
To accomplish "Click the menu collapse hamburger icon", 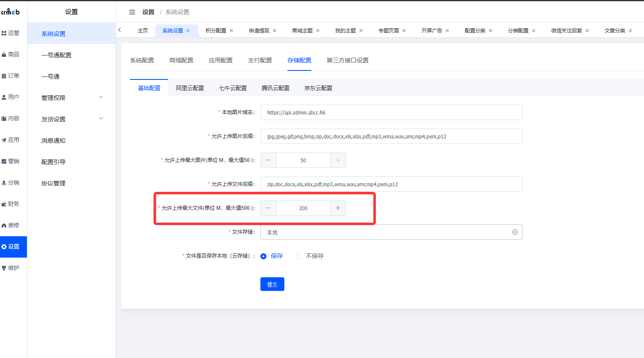I will coord(132,12).
